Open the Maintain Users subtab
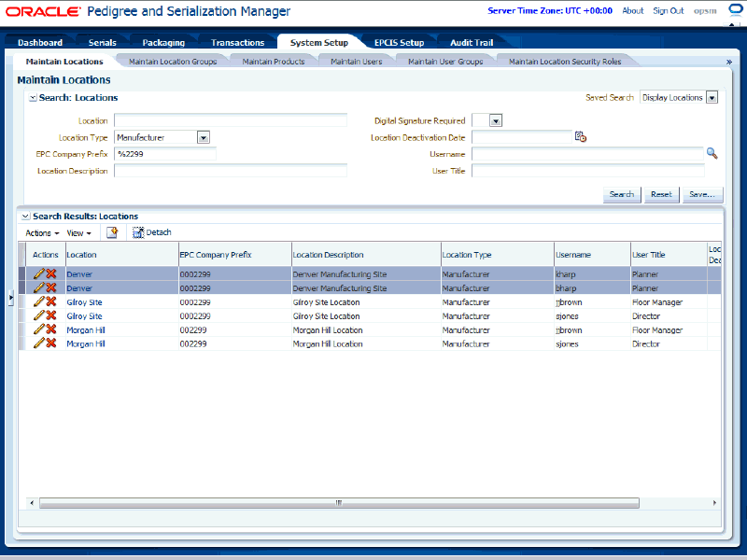The image size is (747, 560). [x=357, y=62]
